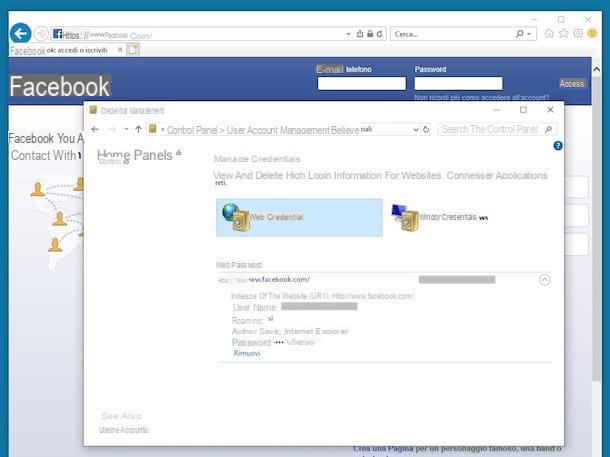Open the blue Help question icon
Screen dimensions: 610x457
point(558,146)
